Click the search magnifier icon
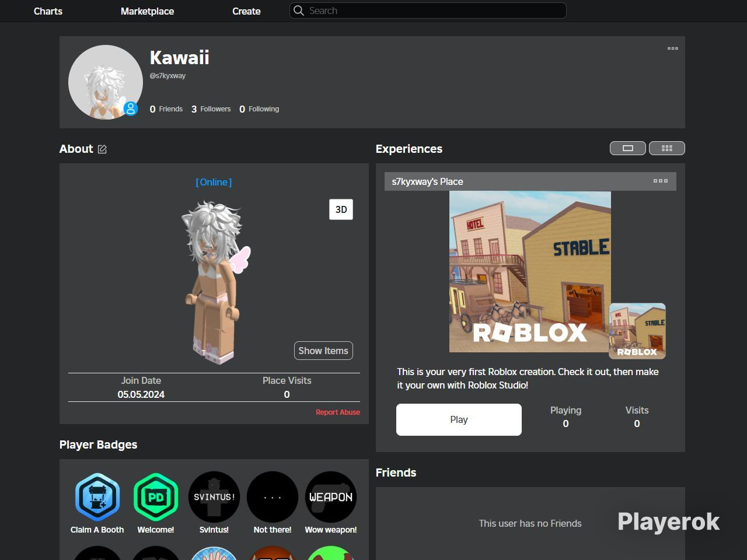 coord(299,10)
